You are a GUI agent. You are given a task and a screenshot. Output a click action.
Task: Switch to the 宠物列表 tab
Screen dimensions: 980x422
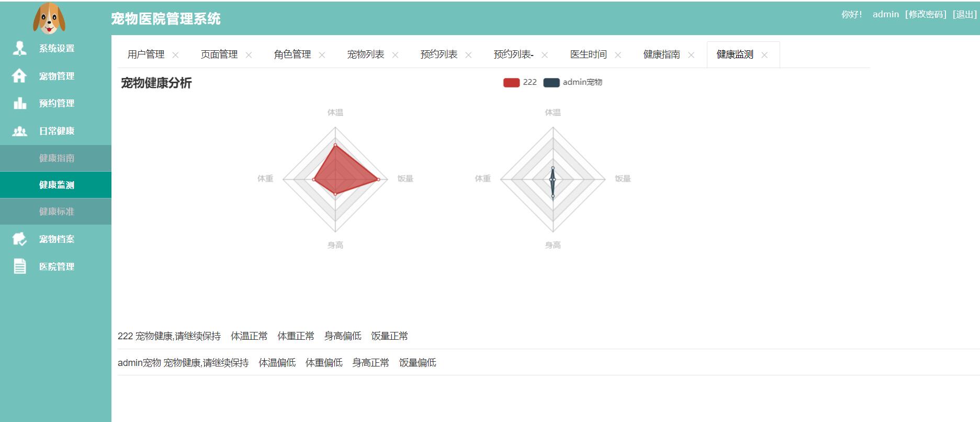pos(366,54)
